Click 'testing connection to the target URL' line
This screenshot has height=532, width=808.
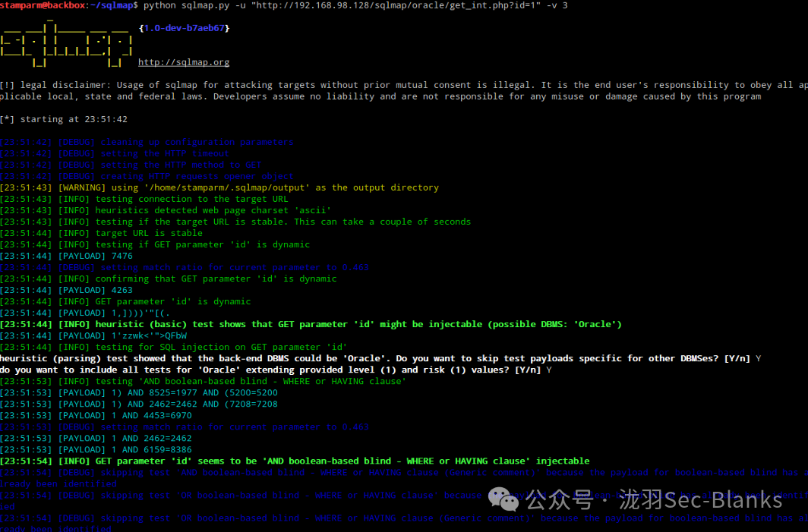144,199
